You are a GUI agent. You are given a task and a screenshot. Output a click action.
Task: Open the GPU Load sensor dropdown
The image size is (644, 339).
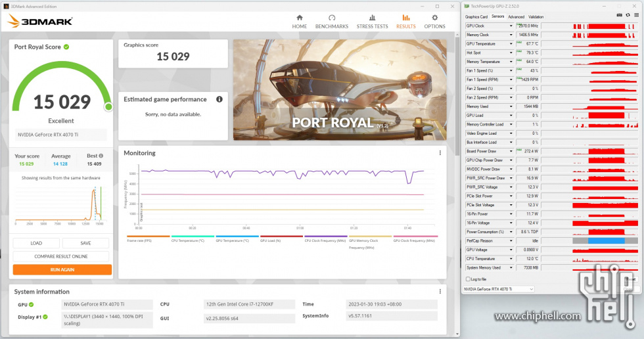511,116
